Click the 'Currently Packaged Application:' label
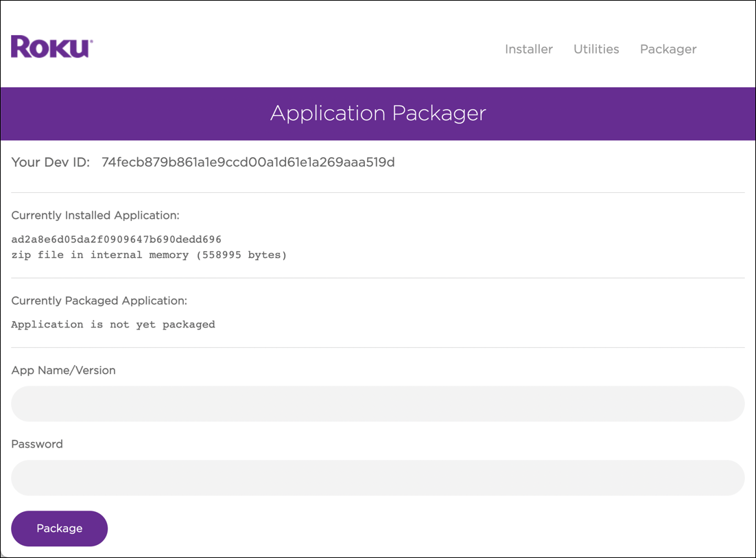 point(99,301)
